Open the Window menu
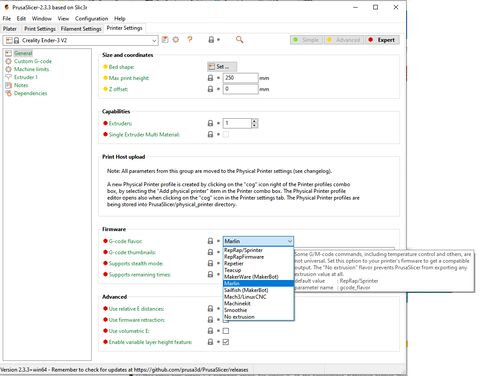Viewport: 480px width, 376px height. click(x=42, y=19)
